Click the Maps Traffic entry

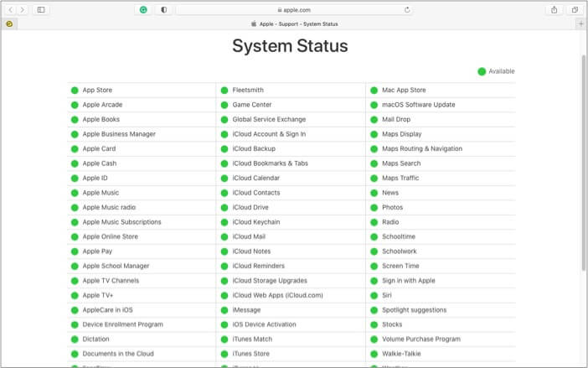(400, 178)
